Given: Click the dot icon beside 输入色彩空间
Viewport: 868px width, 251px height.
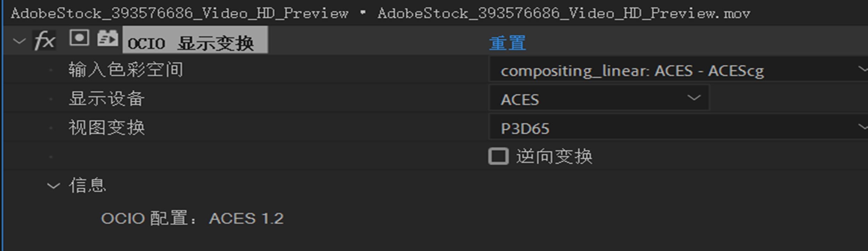Looking at the screenshot, I should (51, 69).
